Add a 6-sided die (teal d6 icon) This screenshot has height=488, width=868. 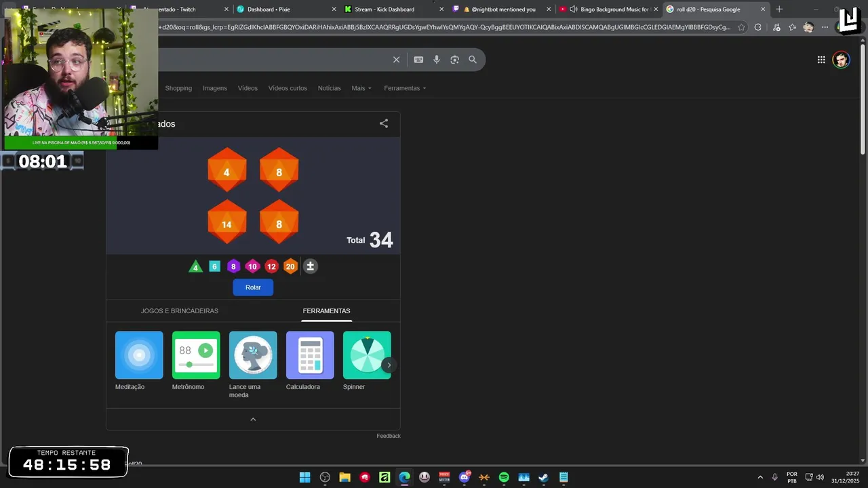214,266
